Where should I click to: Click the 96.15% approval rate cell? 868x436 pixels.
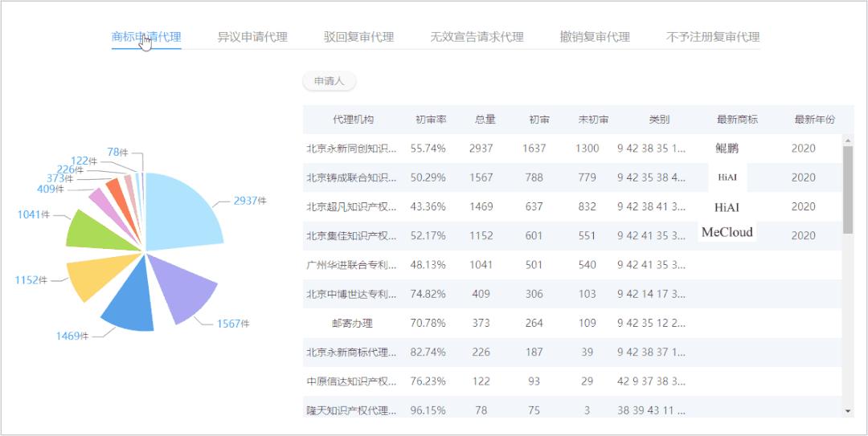(428, 410)
